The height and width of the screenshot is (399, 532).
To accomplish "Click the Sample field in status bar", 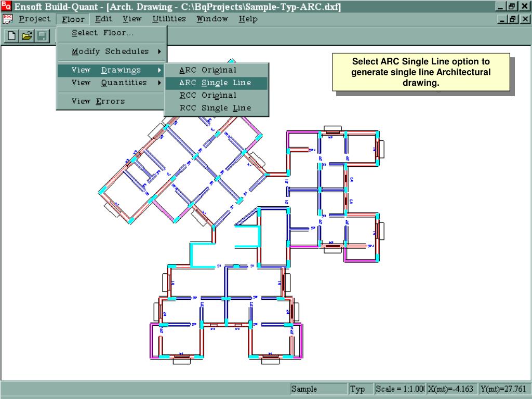I will point(318,389).
